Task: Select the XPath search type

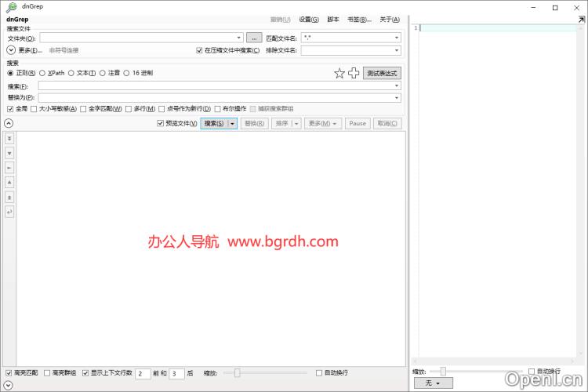Action: tap(42, 73)
